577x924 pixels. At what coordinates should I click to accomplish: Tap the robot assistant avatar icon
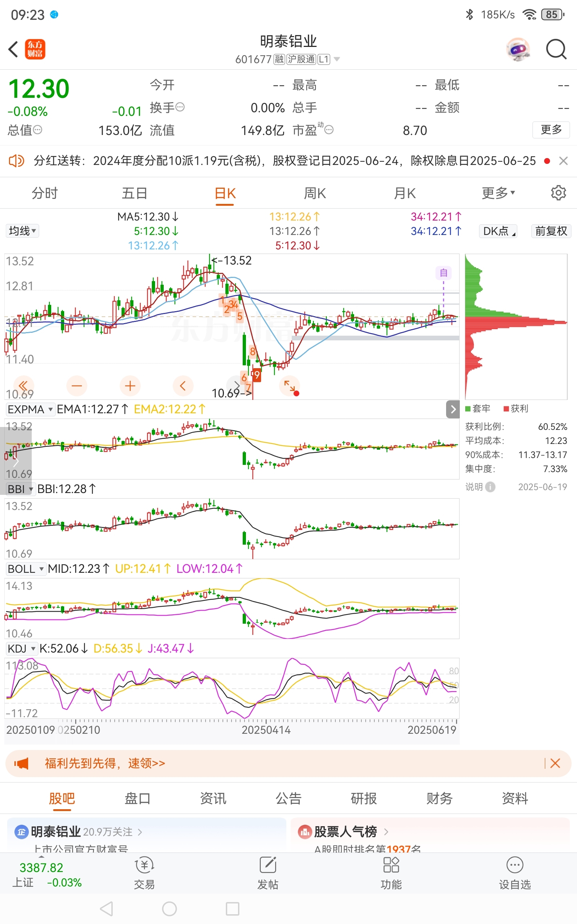pos(518,49)
